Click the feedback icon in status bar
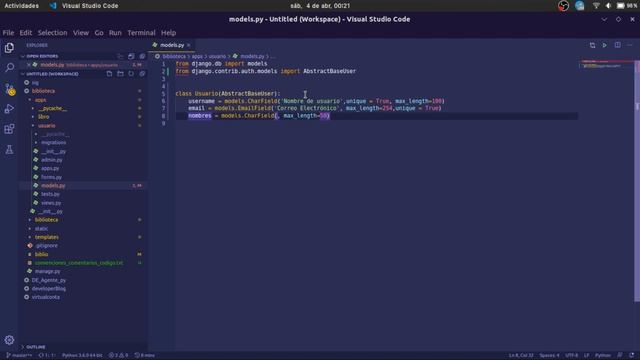The image size is (640, 360). [620, 356]
